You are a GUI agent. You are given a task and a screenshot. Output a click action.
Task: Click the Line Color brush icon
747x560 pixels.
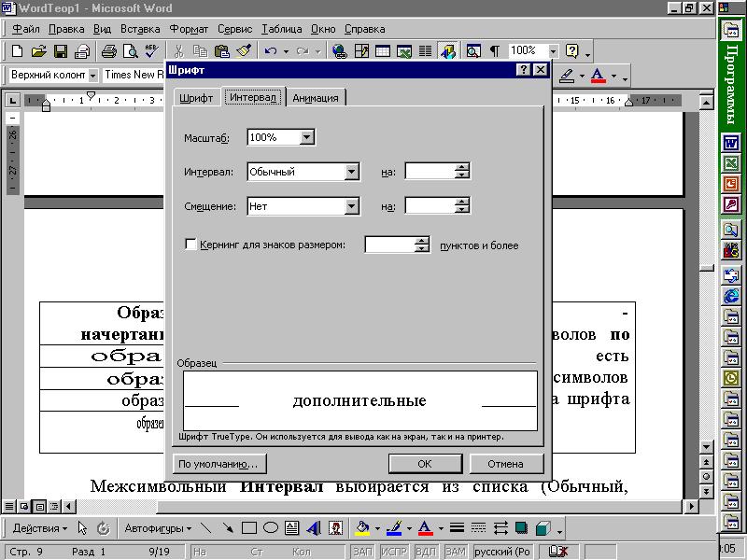tap(394, 528)
